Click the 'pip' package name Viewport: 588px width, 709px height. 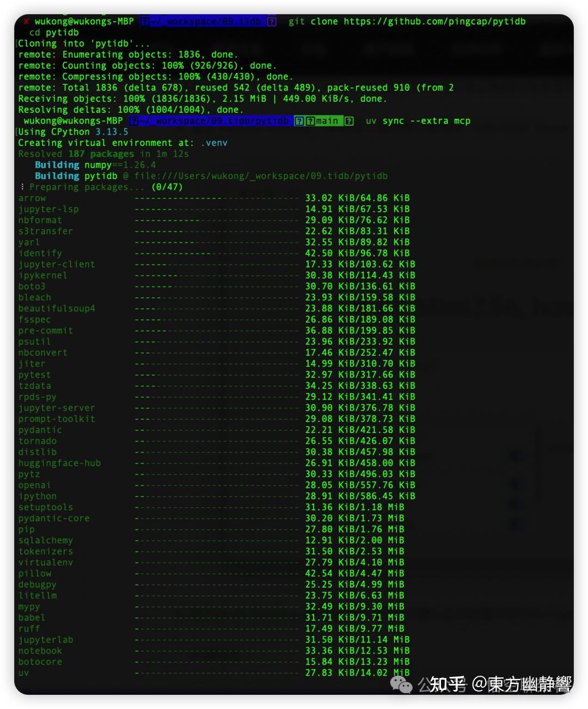pos(26,529)
